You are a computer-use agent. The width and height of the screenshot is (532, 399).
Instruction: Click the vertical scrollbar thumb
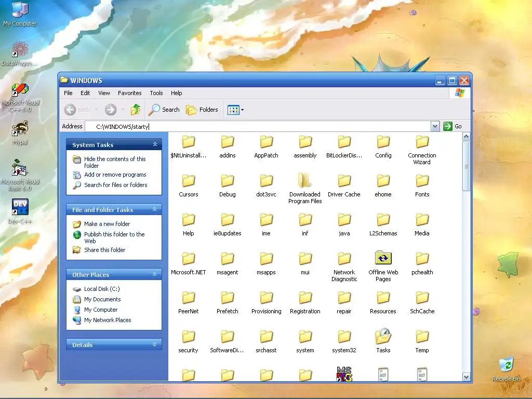[466, 166]
